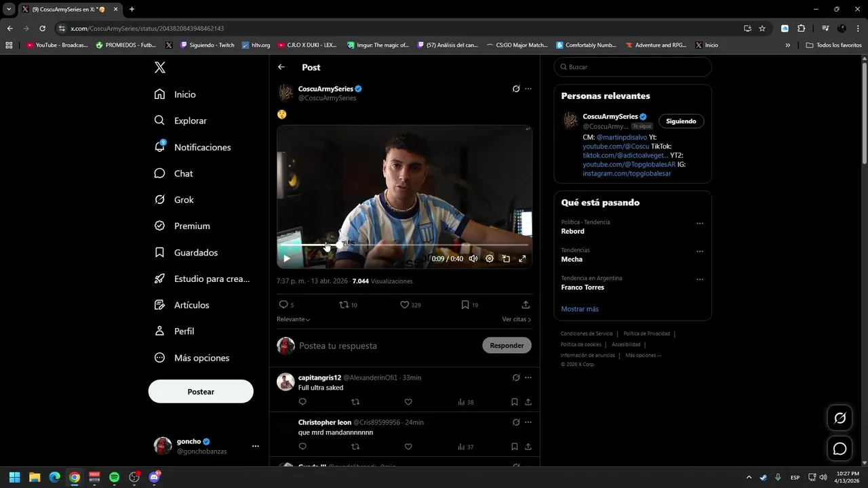The width and height of the screenshot is (868, 488).
Task: Open Explorar in sidebar
Action: click(x=180, y=121)
